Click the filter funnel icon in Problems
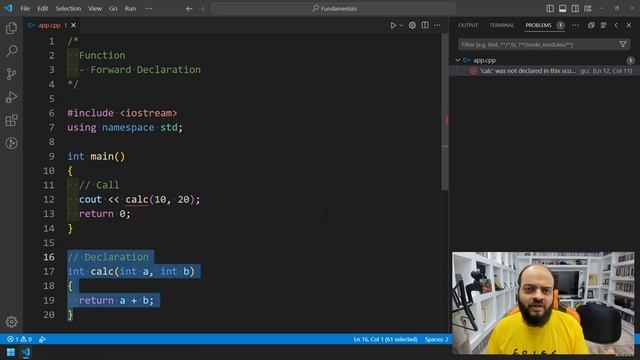 click(x=623, y=44)
